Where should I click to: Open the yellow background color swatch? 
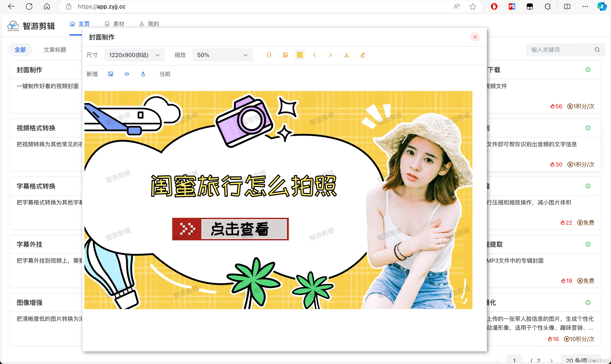(x=299, y=55)
